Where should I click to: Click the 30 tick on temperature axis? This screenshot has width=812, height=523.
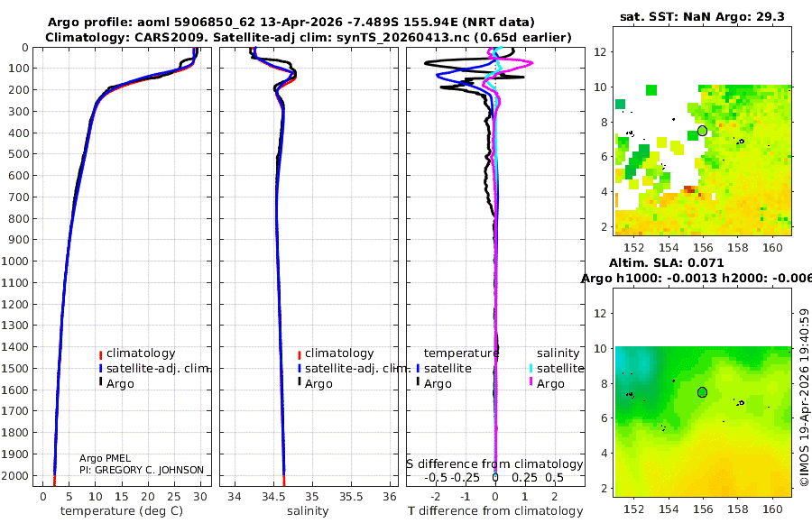coord(200,497)
